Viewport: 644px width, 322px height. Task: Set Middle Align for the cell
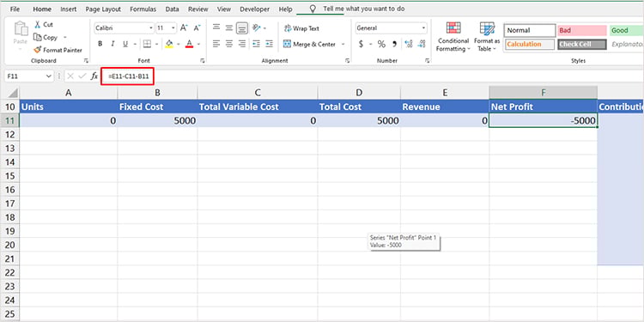point(229,28)
